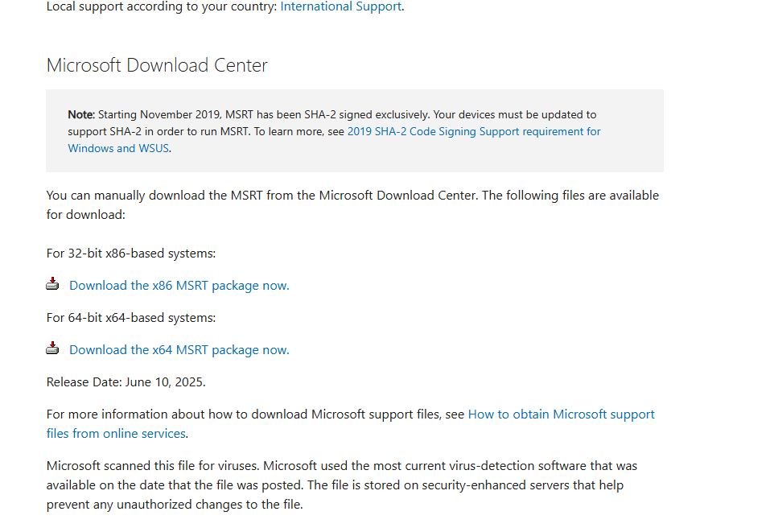The image size is (774, 532).
Task: Click 'prevent any unauthorized changes to the file' line
Action: coord(175,505)
